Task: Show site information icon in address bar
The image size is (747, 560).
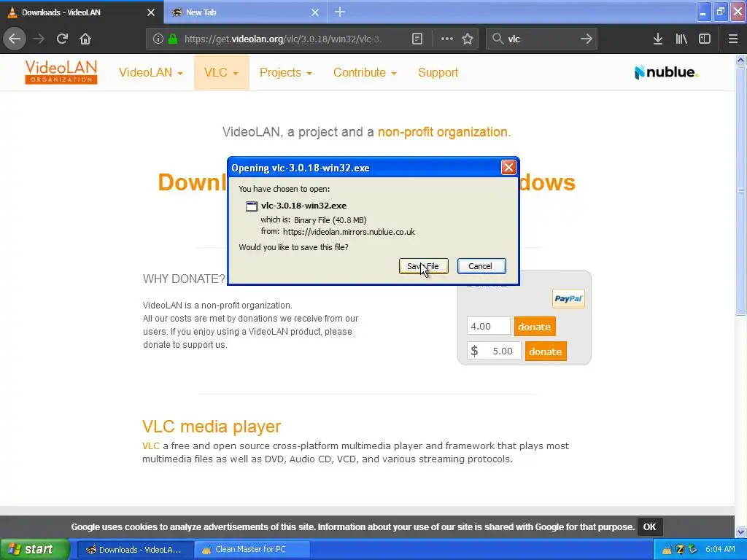Action: (x=158, y=39)
